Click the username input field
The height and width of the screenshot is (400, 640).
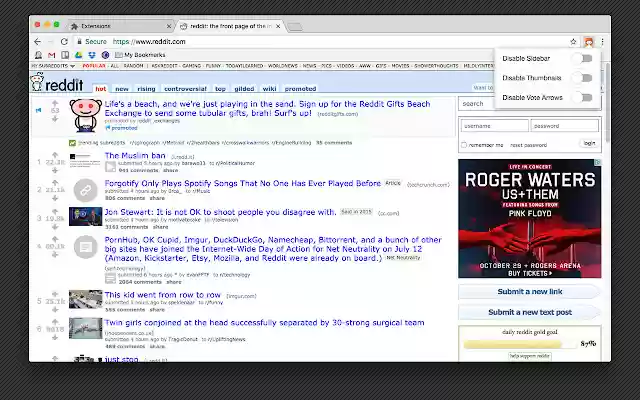coord(494,126)
